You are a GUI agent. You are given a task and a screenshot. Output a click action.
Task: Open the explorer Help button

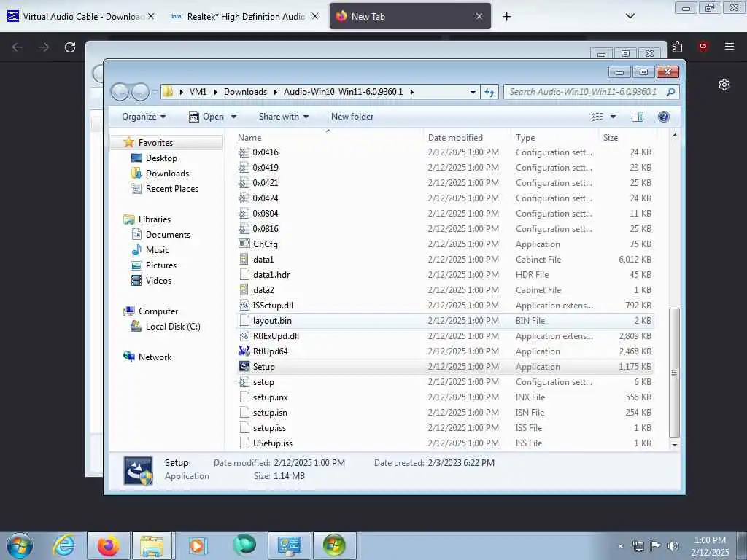pos(664,117)
